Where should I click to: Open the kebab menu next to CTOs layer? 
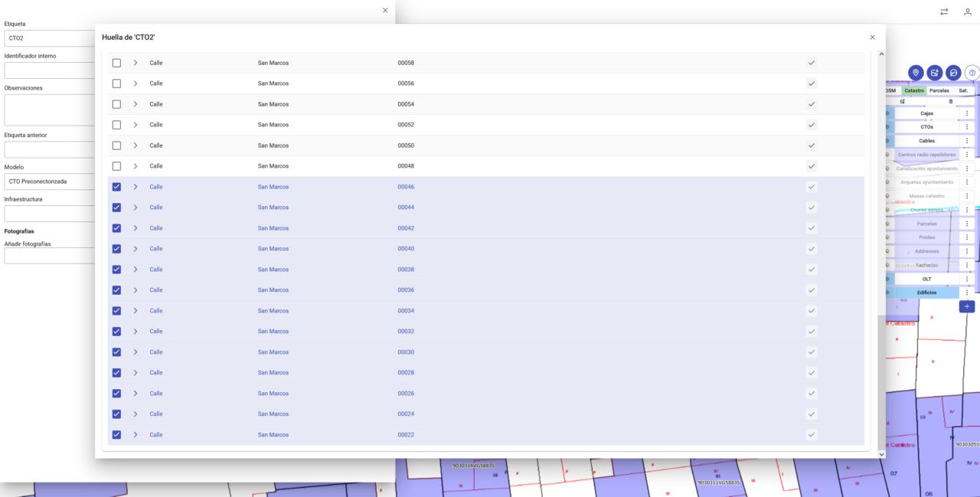(966, 127)
